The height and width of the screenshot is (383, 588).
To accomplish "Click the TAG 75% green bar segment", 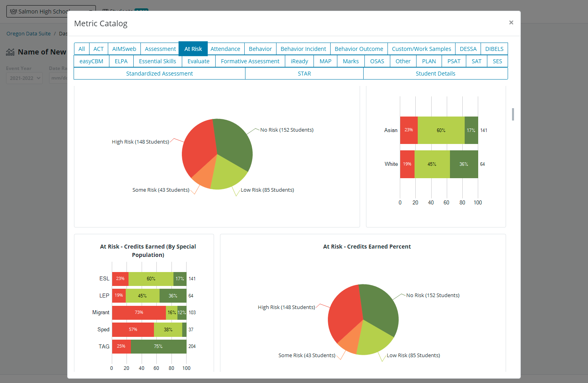I will (x=158, y=346).
